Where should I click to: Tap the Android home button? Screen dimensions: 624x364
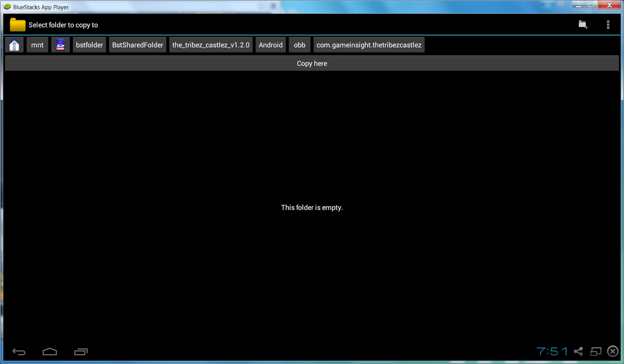pyautogui.click(x=50, y=352)
